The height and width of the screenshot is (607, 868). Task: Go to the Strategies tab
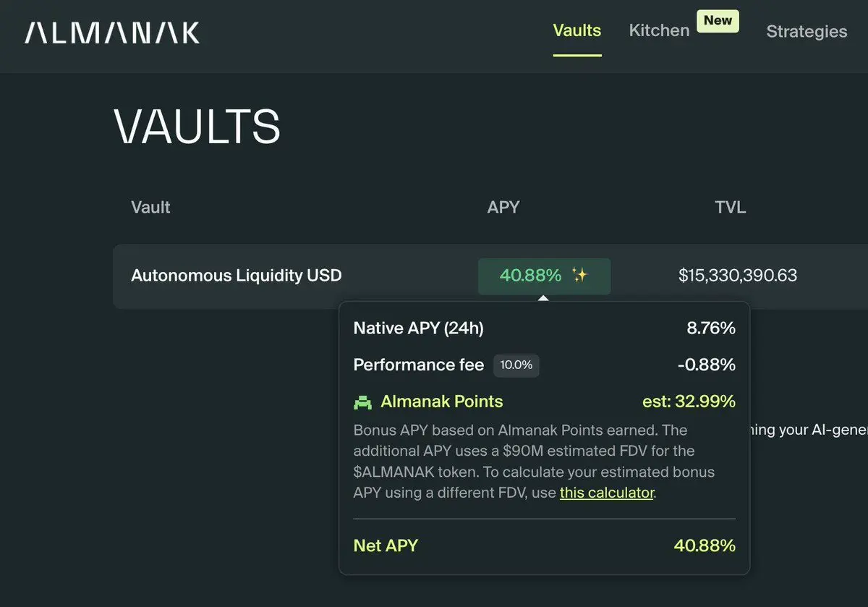[x=807, y=31]
